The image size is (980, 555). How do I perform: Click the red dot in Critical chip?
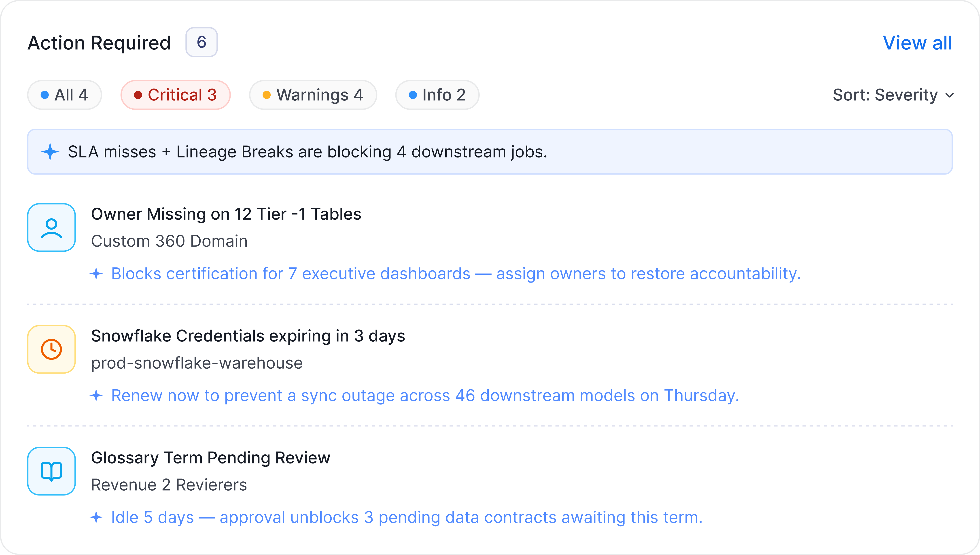(138, 95)
